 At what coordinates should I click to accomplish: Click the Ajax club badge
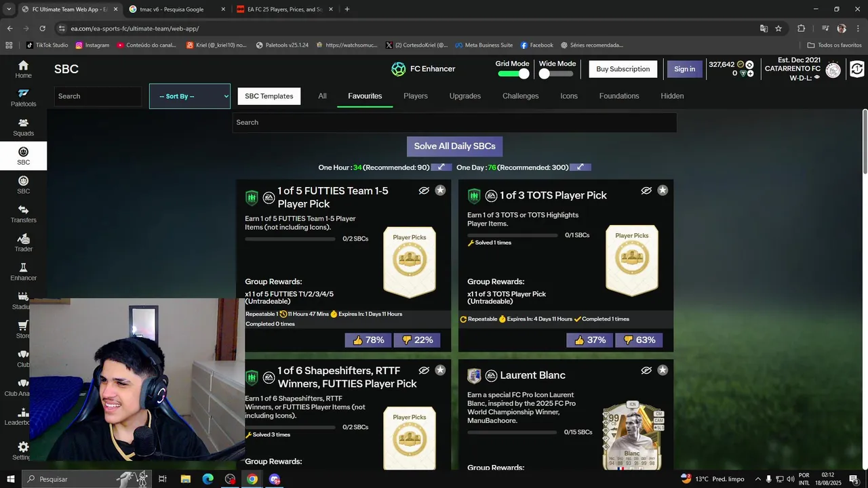833,69
